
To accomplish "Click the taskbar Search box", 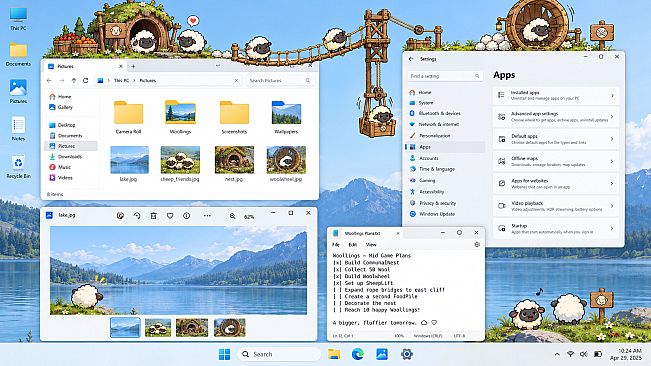I will (279, 354).
